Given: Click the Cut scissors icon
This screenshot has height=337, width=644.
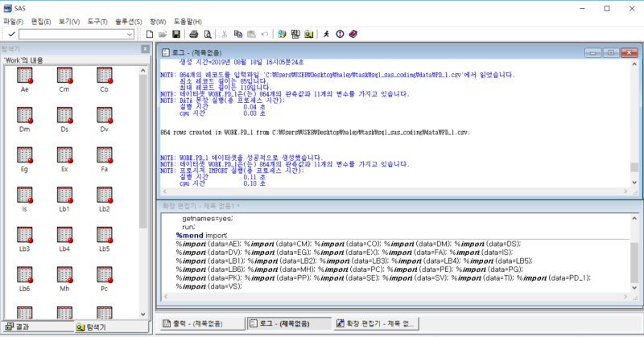Looking at the screenshot, I should tap(225, 34).
